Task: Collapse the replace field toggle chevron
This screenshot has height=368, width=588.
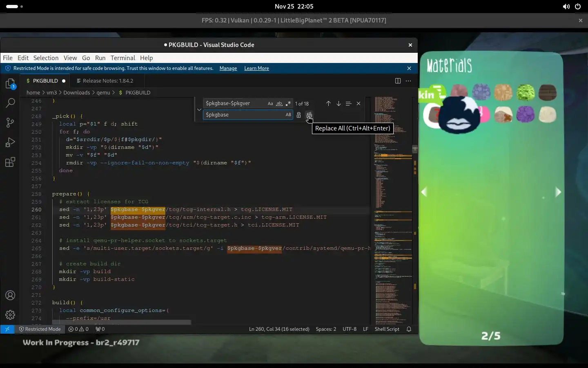Action: point(199,109)
